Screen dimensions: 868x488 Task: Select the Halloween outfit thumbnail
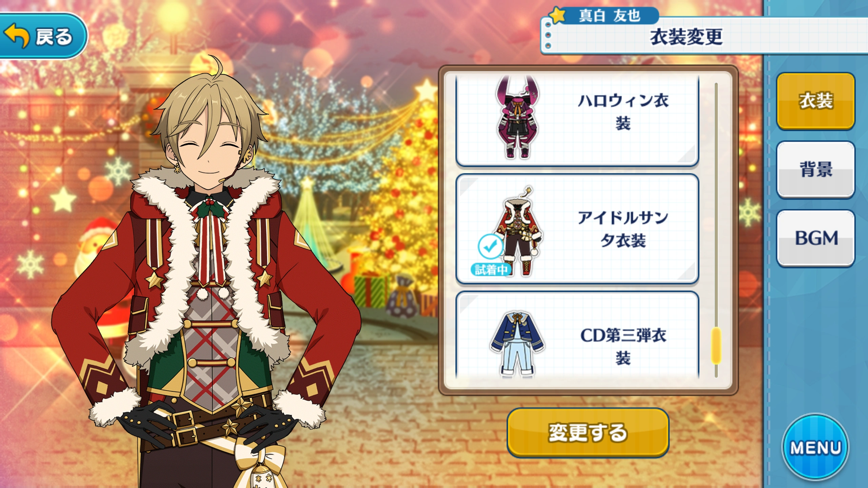517,117
